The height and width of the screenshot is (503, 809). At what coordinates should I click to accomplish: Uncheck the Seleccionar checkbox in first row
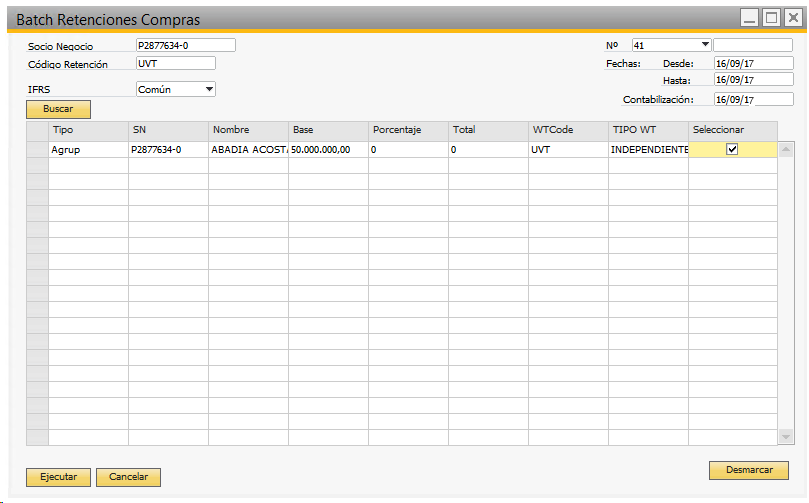tap(732, 150)
